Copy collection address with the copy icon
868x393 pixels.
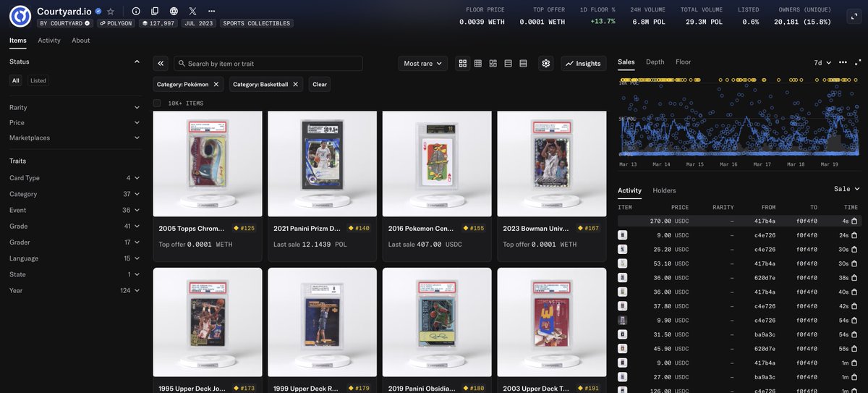155,12
